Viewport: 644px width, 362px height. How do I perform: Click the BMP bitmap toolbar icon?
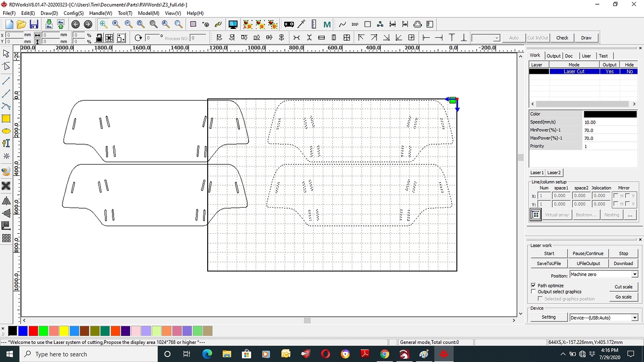point(355,24)
